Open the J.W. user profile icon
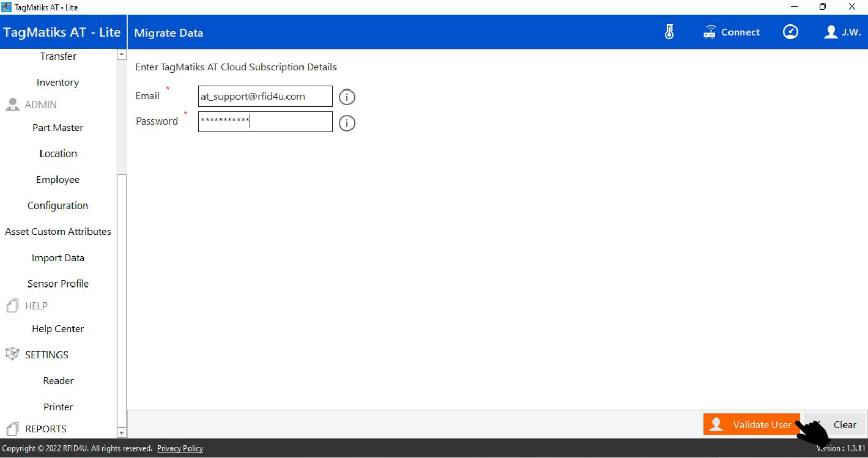868x458 pixels. pyautogui.click(x=830, y=32)
